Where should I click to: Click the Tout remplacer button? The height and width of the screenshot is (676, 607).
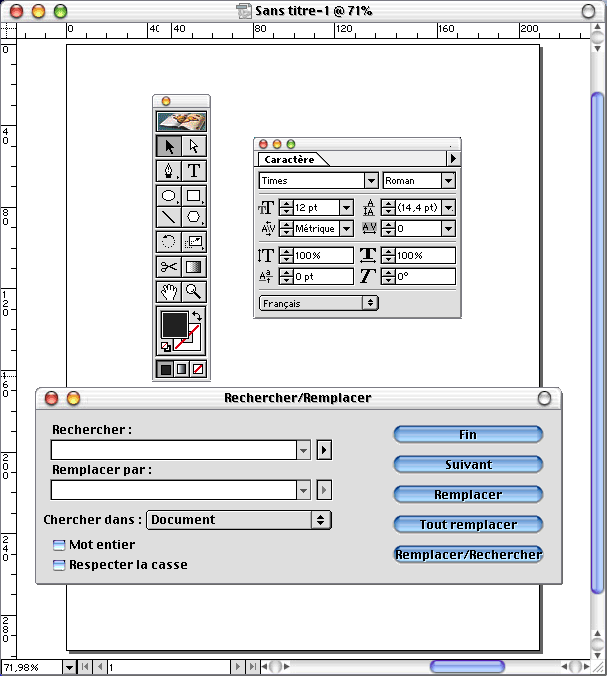coord(468,525)
